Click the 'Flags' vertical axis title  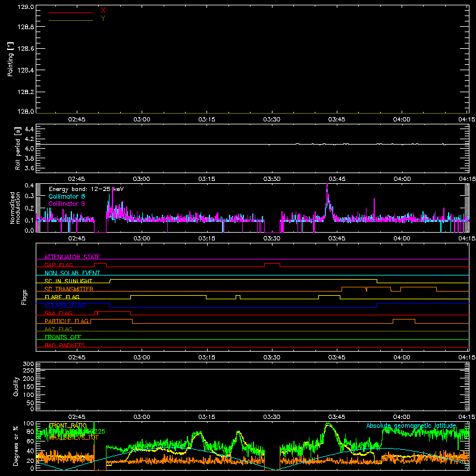[x=24, y=297]
